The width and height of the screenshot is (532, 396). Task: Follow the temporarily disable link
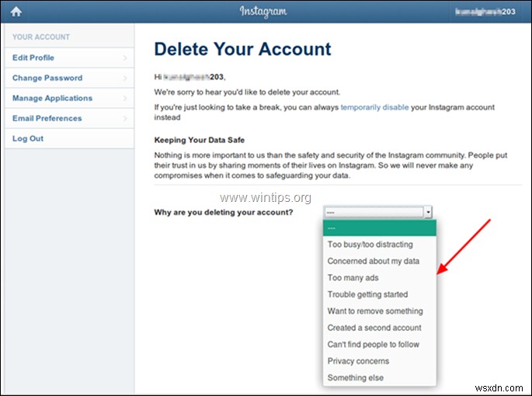374,107
